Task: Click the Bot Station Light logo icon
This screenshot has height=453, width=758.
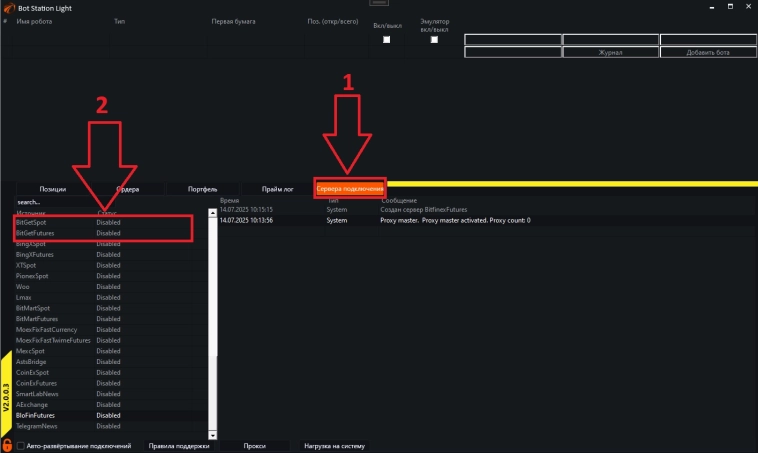Action: [8, 7]
